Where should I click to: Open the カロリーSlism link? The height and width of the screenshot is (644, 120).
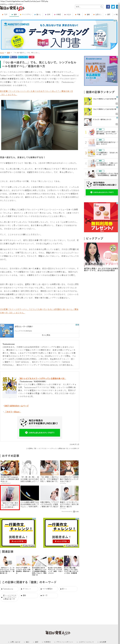tap(12, 412)
